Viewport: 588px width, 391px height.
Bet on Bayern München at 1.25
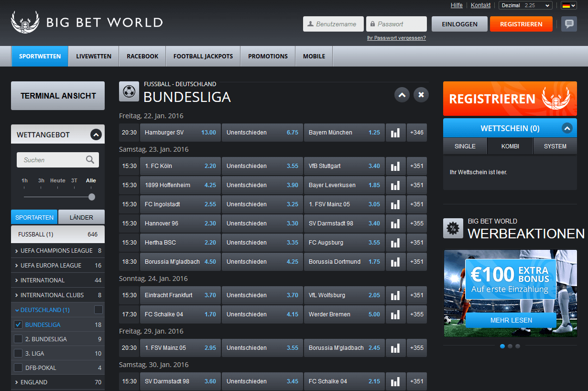coord(344,133)
